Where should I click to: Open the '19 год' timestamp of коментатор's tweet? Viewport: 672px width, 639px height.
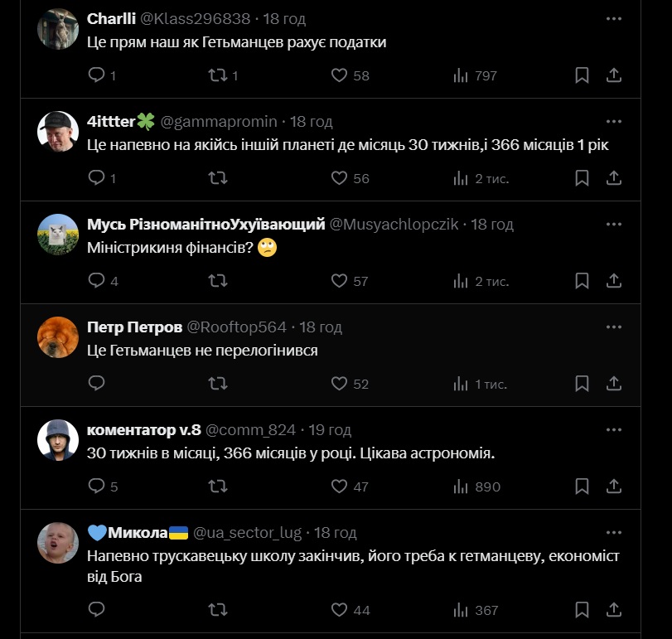(x=330, y=430)
